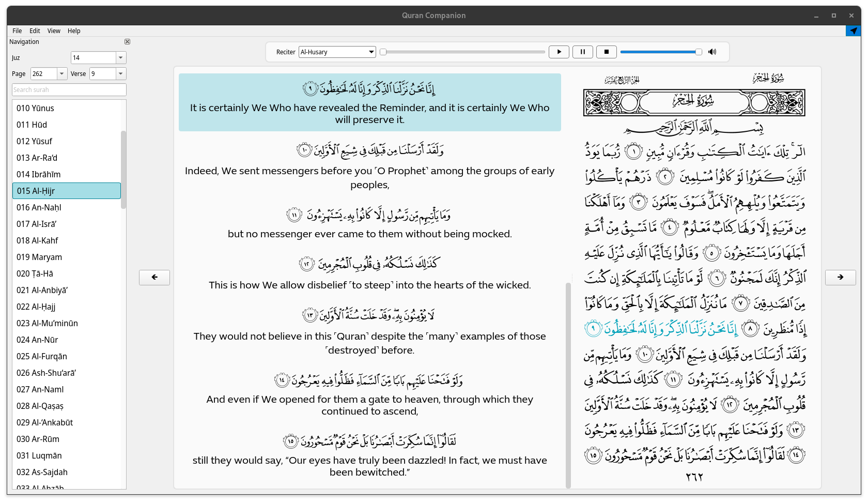
Task: Click translation 'still they would say'
Action: point(370,466)
